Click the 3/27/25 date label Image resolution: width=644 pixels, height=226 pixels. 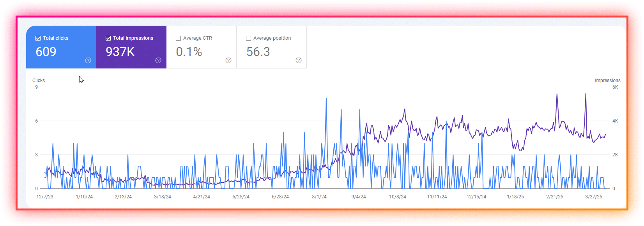(x=594, y=197)
